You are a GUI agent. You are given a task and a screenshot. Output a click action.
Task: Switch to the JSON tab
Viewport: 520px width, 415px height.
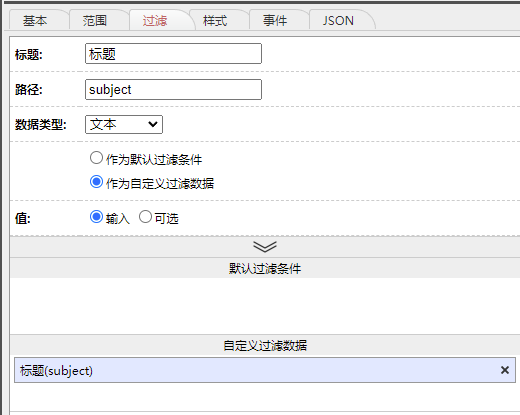pos(338,21)
